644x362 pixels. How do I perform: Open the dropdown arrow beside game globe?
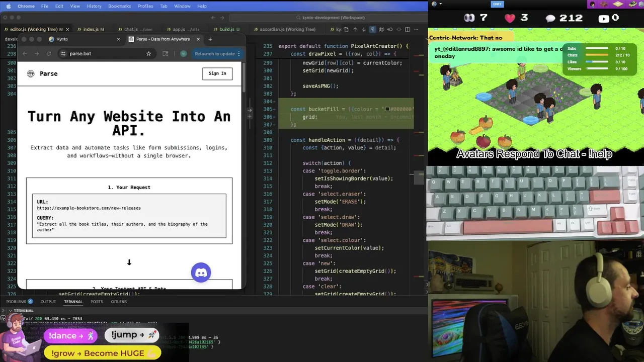(440, 4)
